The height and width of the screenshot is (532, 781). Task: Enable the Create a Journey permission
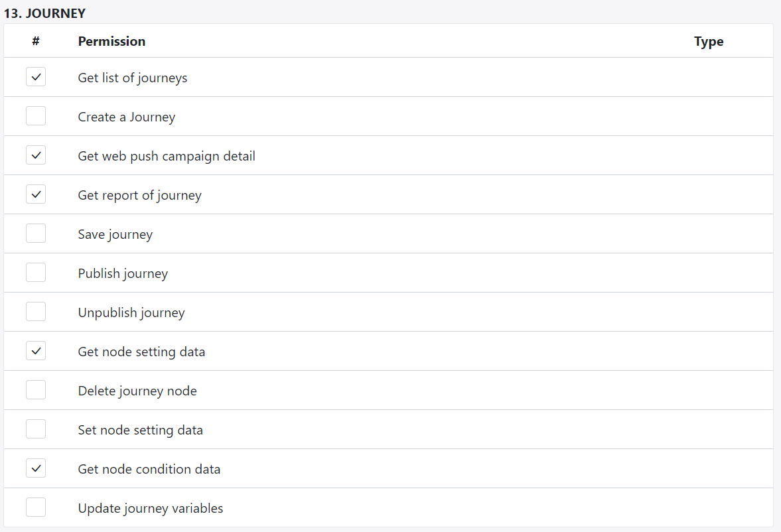tap(36, 115)
